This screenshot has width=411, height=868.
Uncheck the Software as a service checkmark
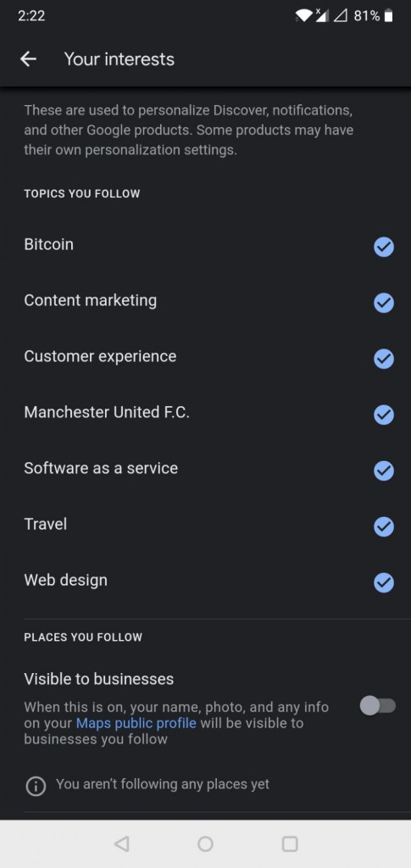click(x=384, y=470)
